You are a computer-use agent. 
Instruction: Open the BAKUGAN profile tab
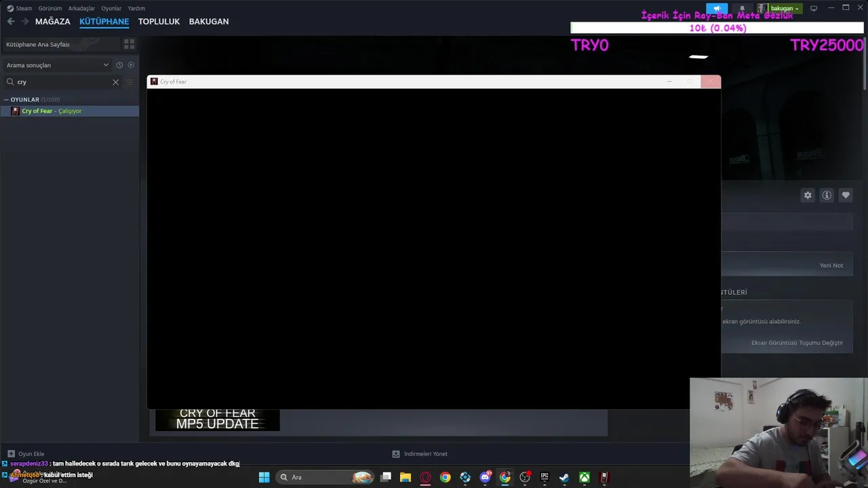coord(209,22)
